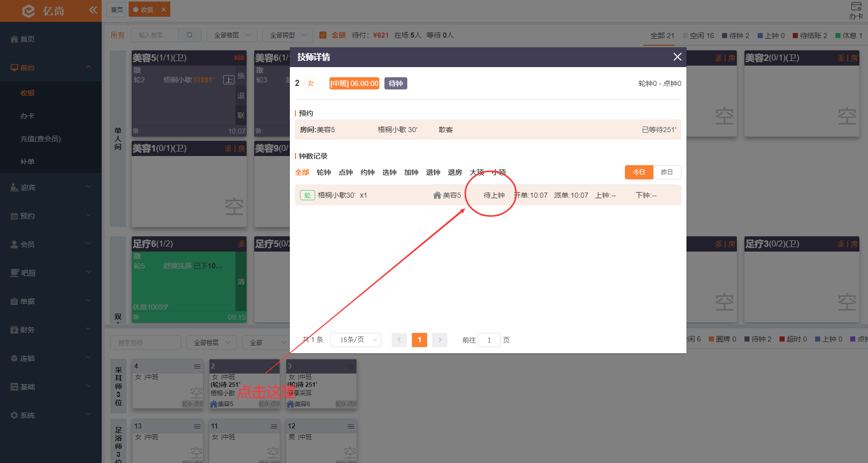Viewport: 868px width, 463px height.
Task: Click the 搜索技师 search field
Action: pyautogui.click(x=146, y=343)
